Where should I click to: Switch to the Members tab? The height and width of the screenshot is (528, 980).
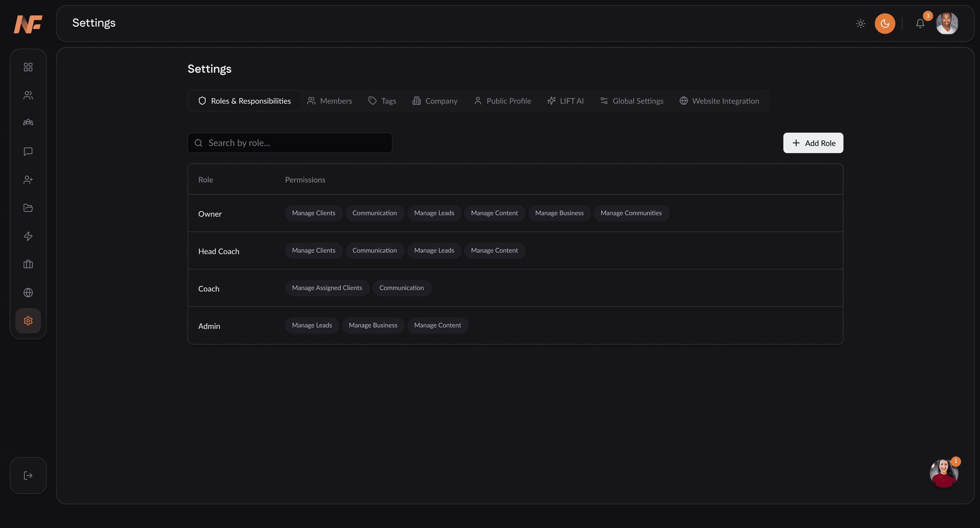coord(330,101)
